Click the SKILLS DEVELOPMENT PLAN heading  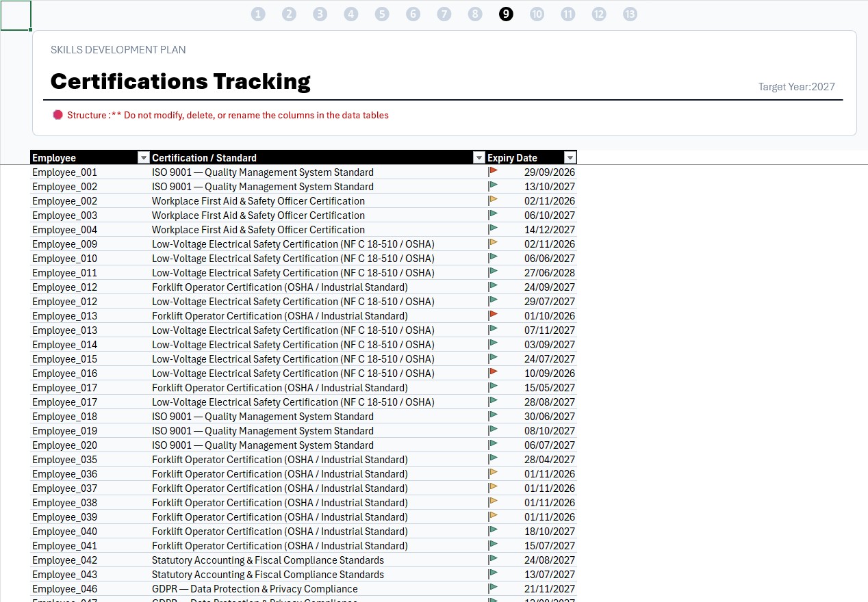pyautogui.click(x=118, y=50)
